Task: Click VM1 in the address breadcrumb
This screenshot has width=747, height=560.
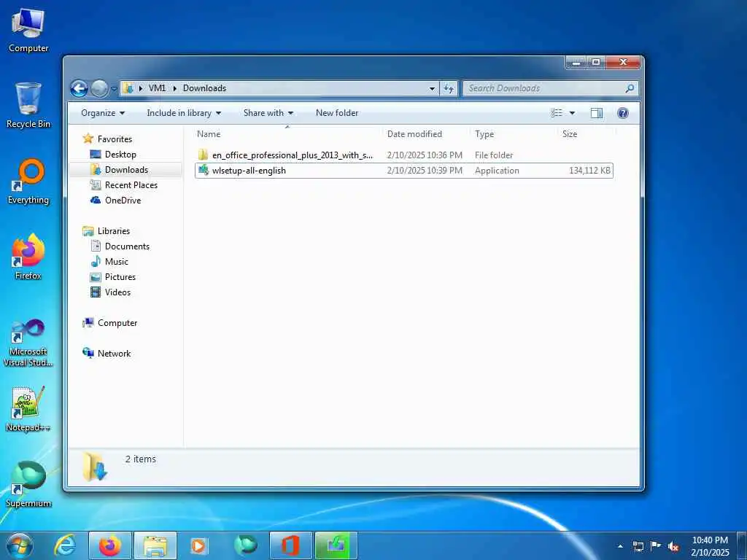Action: click(158, 88)
